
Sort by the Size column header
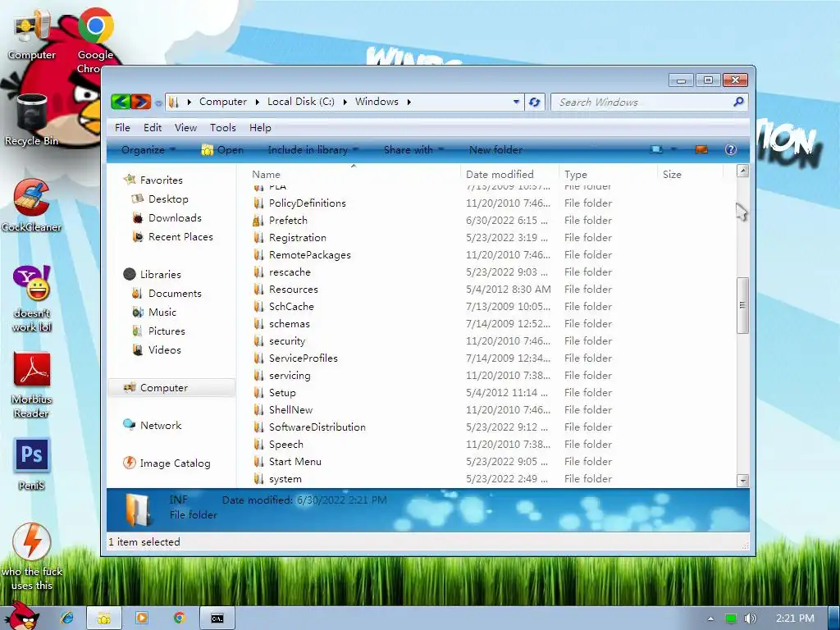point(690,174)
